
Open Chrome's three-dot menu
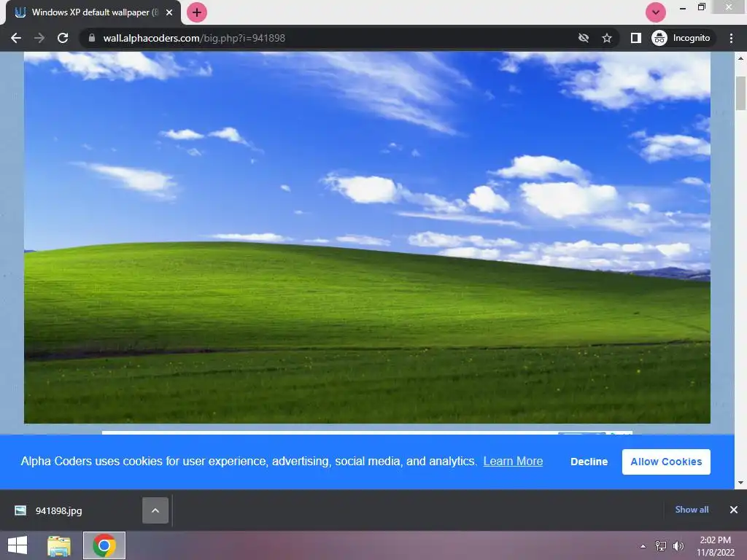[731, 38]
